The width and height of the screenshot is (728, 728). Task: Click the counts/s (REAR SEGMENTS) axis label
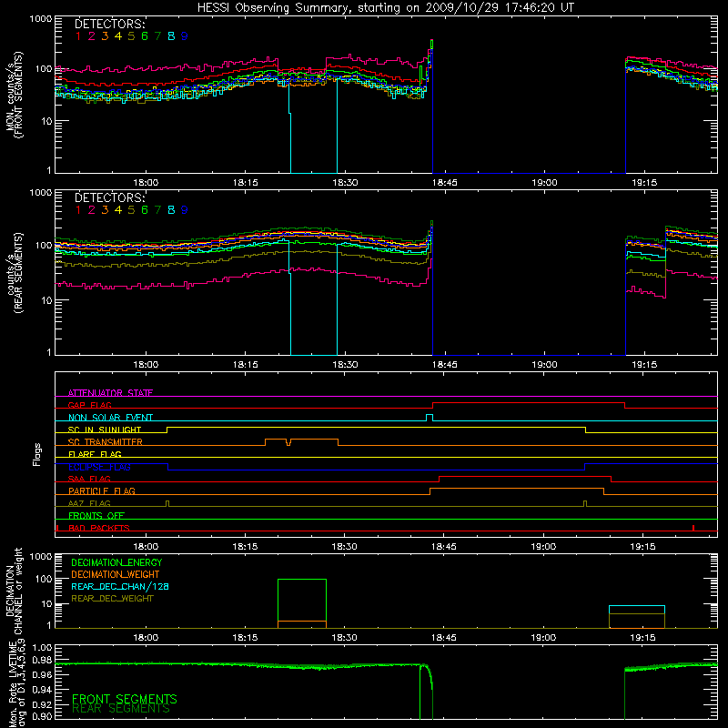(15, 272)
